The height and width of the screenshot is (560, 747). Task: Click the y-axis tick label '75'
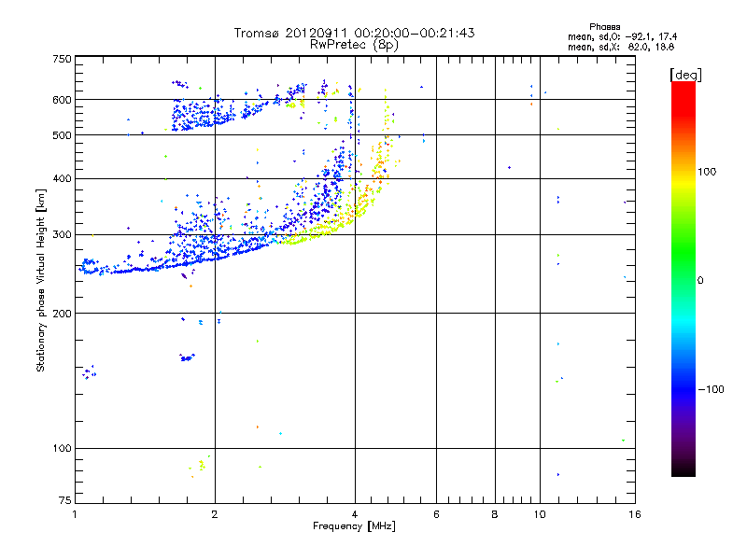[x=65, y=500]
